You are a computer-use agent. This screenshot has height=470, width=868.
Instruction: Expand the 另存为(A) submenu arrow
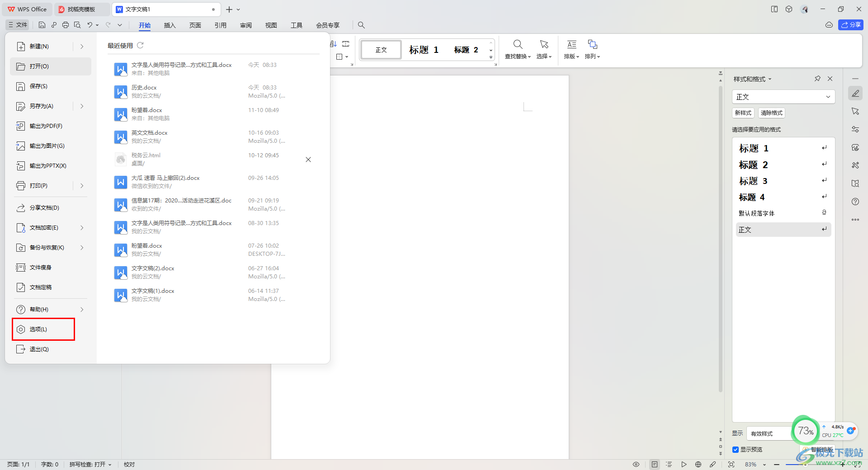click(82, 106)
